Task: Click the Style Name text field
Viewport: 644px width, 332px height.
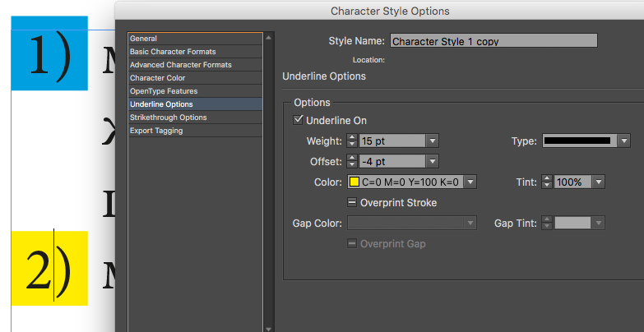Action: pyautogui.click(x=493, y=40)
